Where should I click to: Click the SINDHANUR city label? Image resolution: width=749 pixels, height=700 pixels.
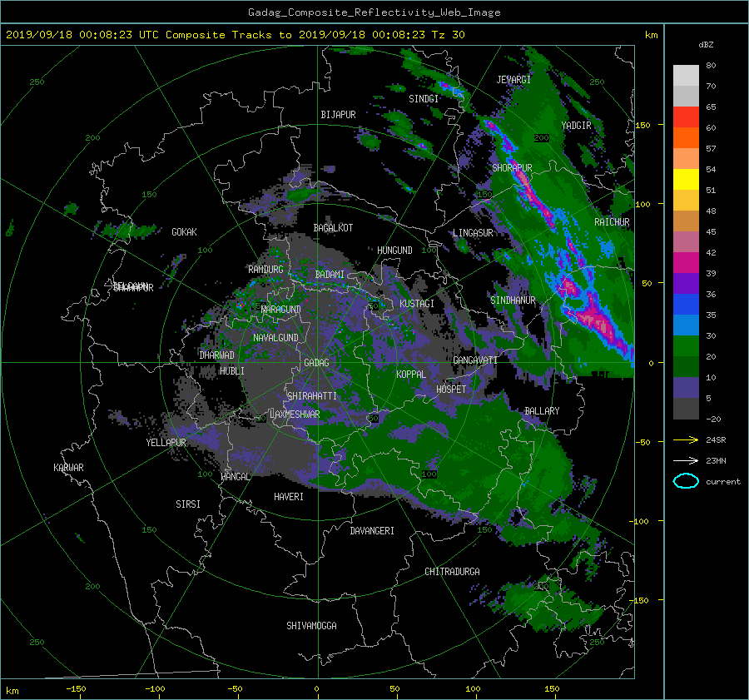(x=513, y=300)
